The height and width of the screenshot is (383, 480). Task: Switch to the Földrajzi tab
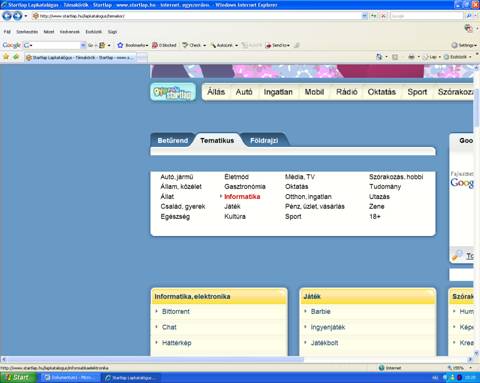[264, 140]
